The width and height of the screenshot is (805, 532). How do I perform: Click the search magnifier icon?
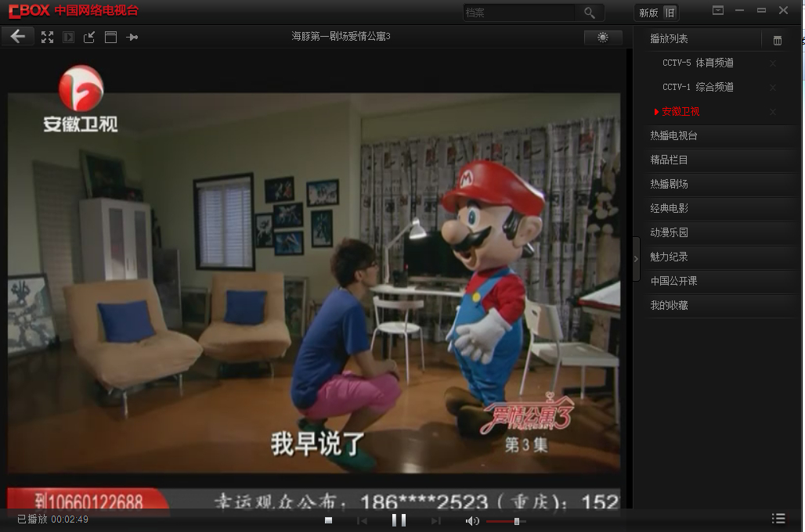590,13
